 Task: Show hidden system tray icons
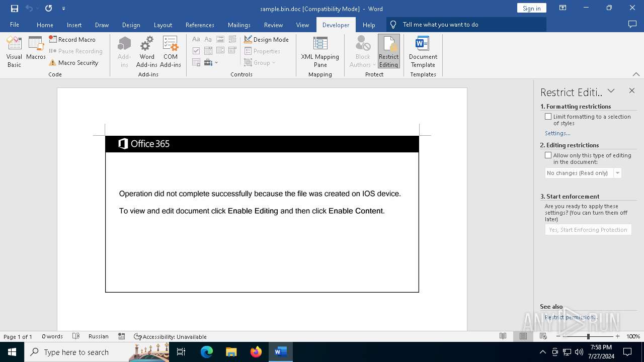click(x=543, y=352)
